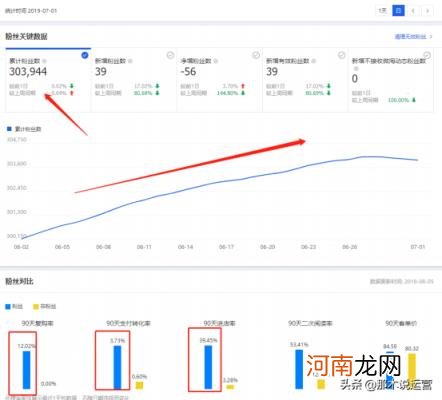Open the info icon beside 新增有效粉丝数
The height and width of the screenshot is (400, 442).
pyautogui.click(x=314, y=61)
